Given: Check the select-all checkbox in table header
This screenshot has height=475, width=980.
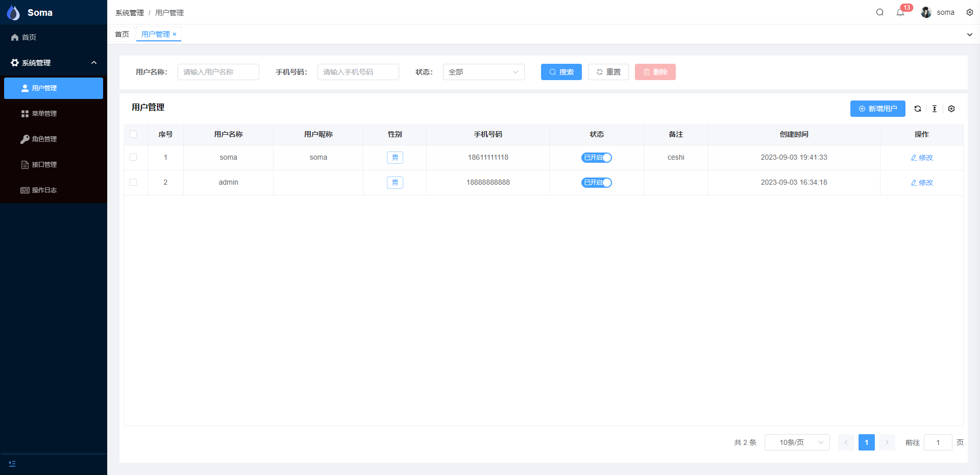Looking at the screenshot, I should 133,134.
